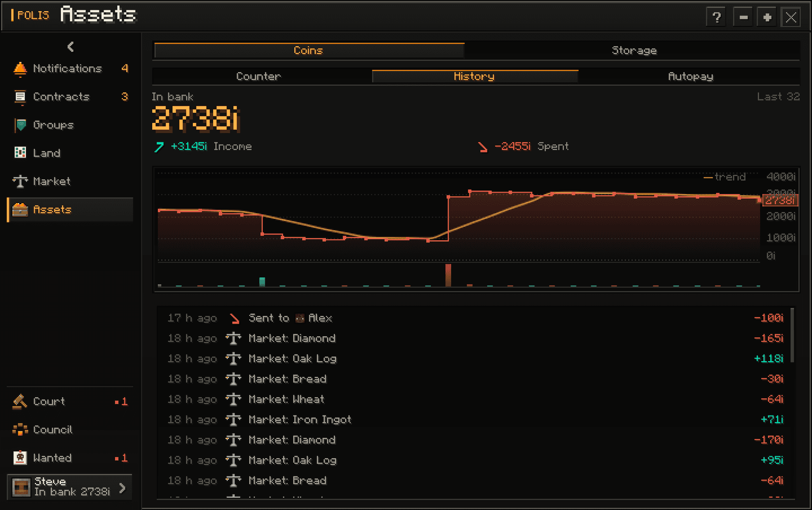Click the history list scrollbar
The image size is (812, 510).
[x=792, y=335]
